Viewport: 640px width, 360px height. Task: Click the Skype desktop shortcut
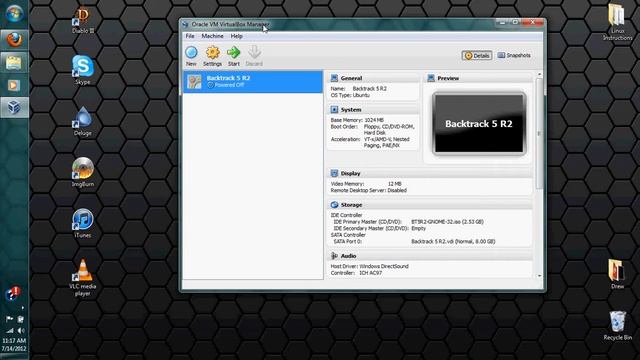pyautogui.click(x=83, y=70)
